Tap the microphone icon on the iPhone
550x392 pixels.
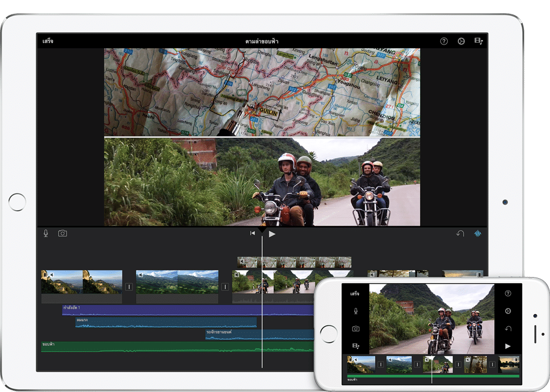356,311
